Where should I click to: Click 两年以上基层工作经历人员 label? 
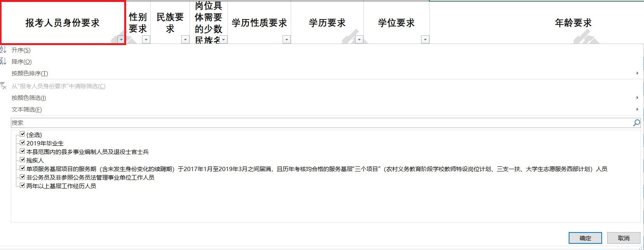point(61,186)
